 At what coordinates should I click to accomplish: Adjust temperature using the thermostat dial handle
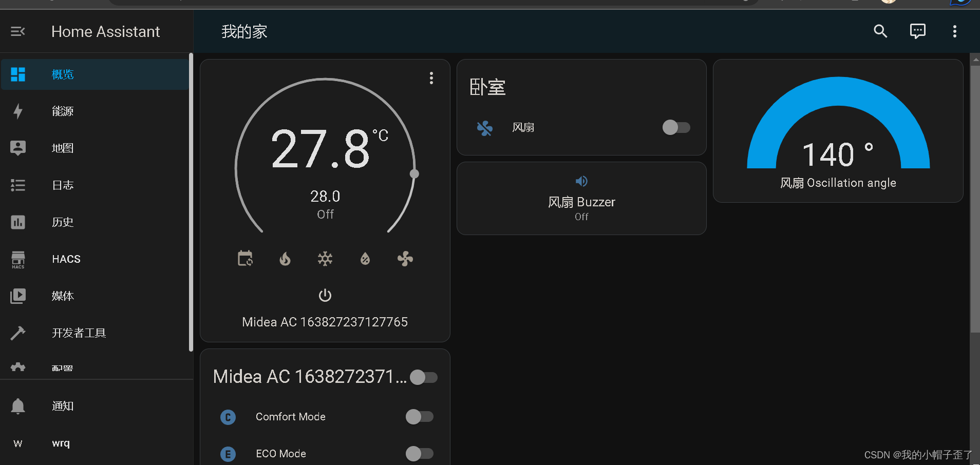pyautogui.click(x=414, y=173)
